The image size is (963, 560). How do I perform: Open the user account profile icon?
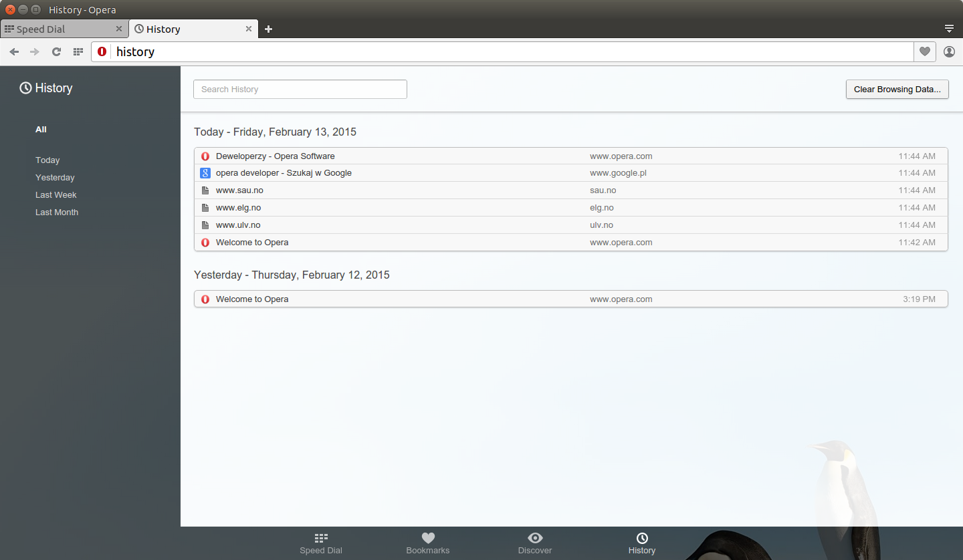tap(949, 51)
